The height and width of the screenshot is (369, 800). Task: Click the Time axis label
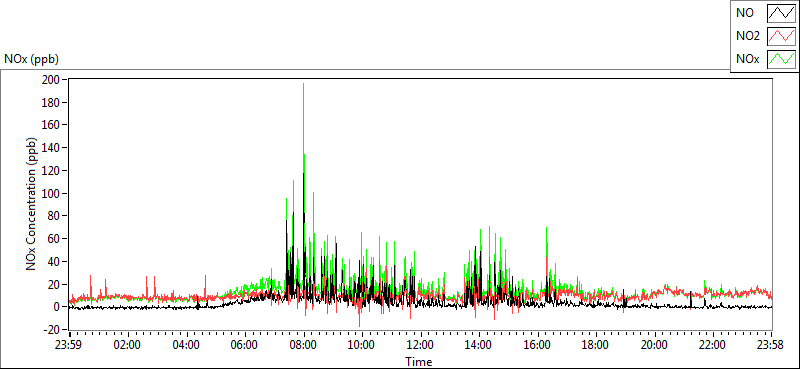pos(419,362)
